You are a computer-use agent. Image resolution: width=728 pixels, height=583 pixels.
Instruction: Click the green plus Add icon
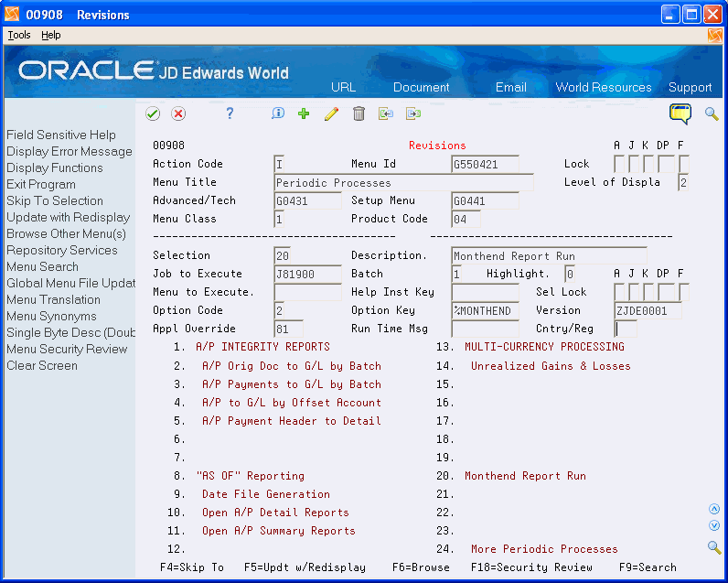click(304, 113)
